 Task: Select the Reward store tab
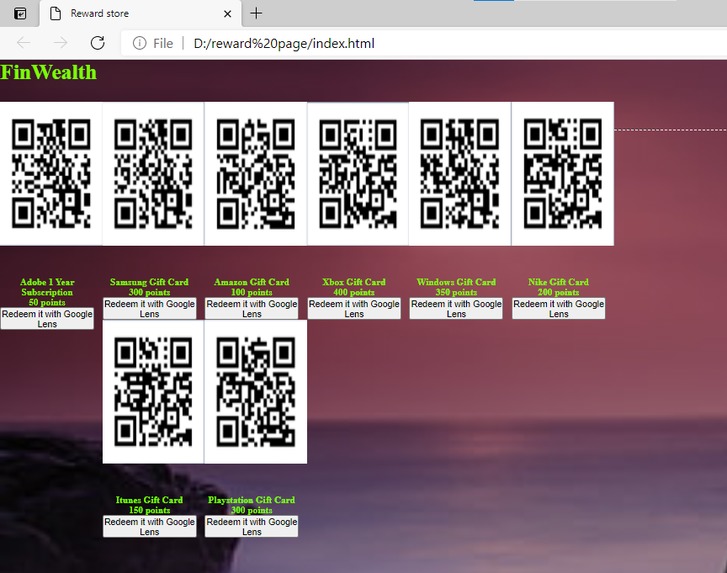140,13
